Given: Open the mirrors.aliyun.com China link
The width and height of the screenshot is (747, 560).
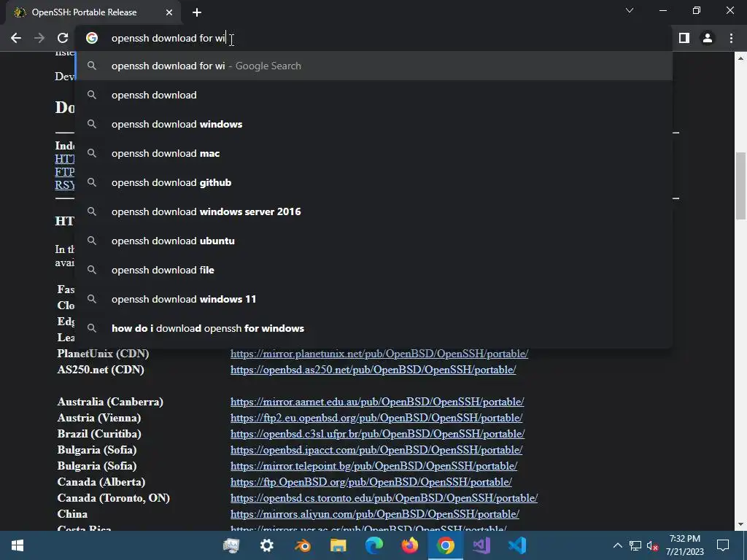Looking at the screenshot, I should (x=375, y=514).
